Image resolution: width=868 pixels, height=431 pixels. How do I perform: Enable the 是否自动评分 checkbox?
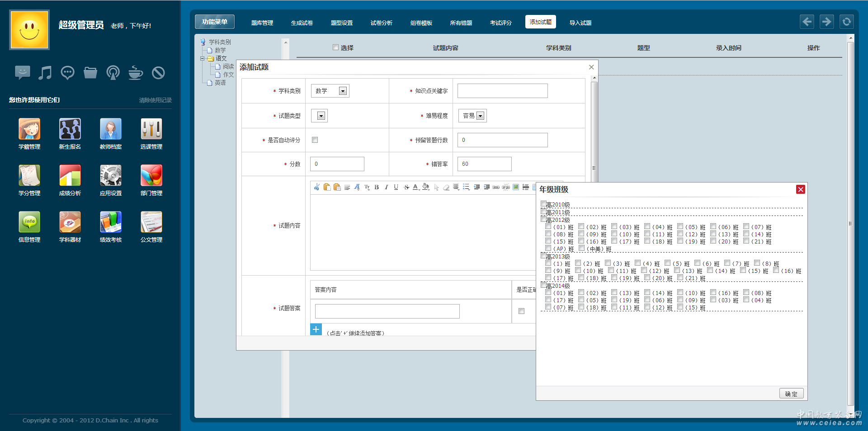pyautogui.click(x=315, y=140)
